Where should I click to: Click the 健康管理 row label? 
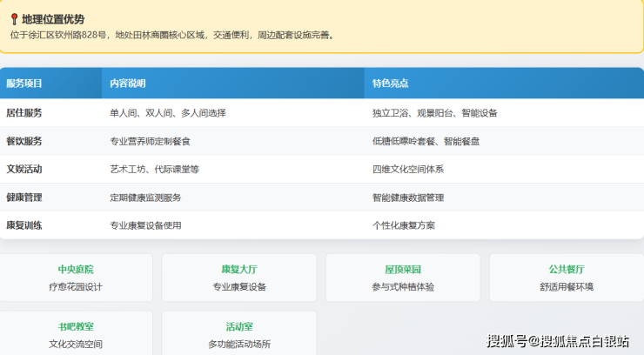pyautogui.click(x=24, y=198)
